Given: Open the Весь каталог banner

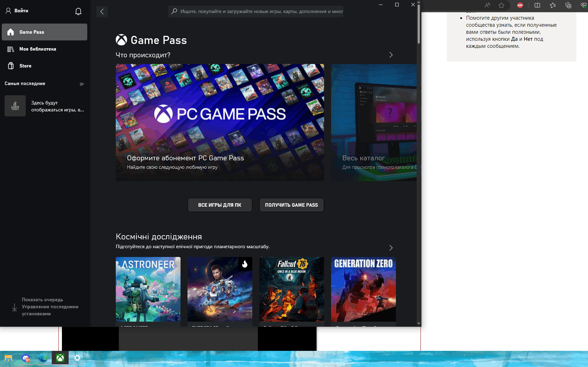Looking at the screenshot, I should coord(374,122).
